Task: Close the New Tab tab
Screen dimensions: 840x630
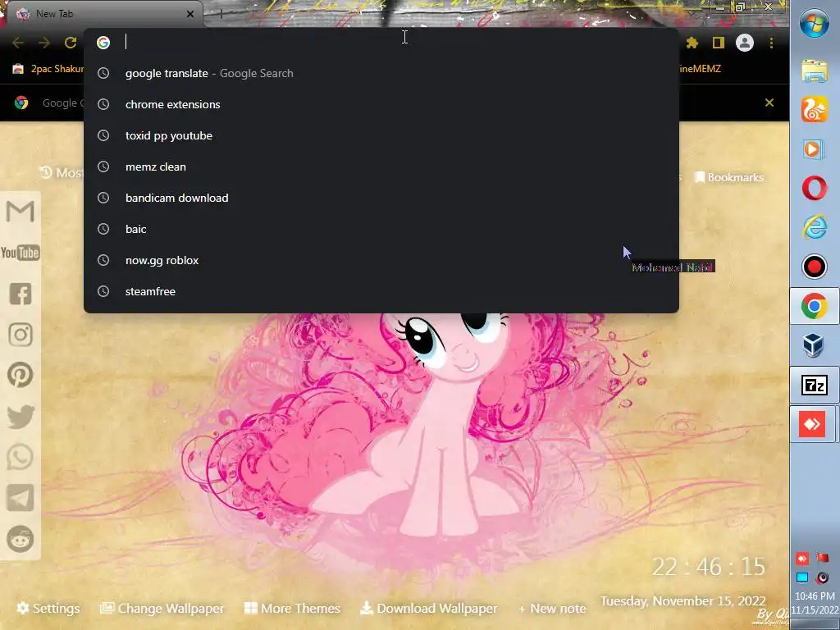Action: [190, 14]
